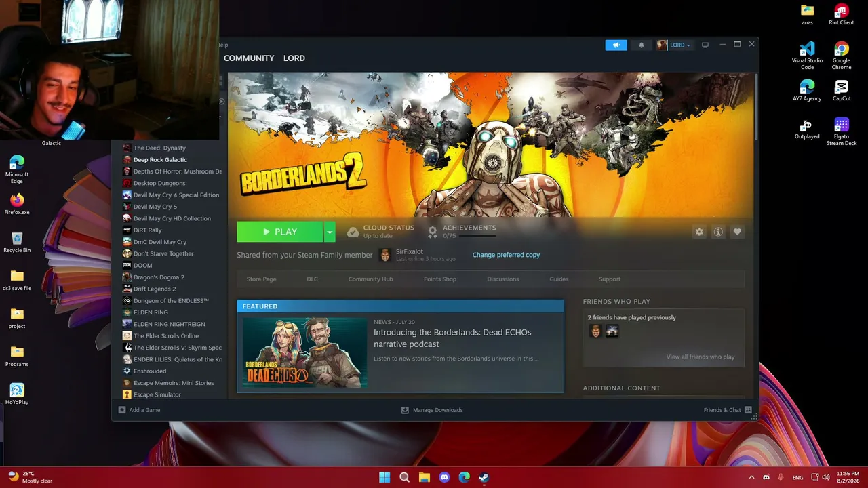Open the weather widget in the taskbar
Screen dimensions: 868x488
coord(30,477)
